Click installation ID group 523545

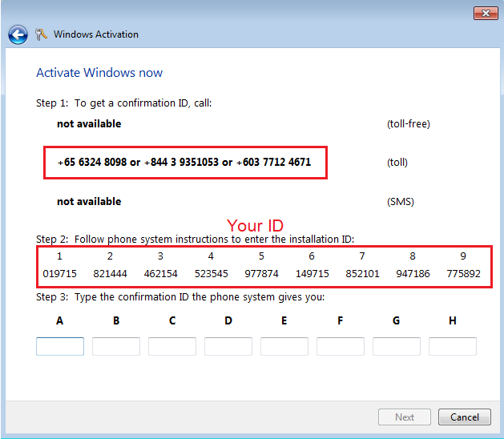[212, 273]
